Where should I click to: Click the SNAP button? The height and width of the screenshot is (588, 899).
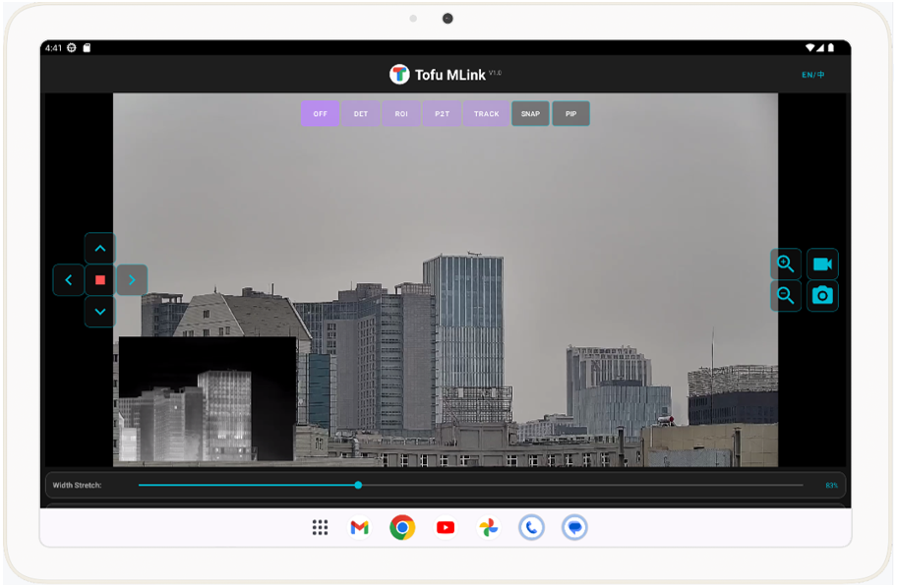[530, 114]
